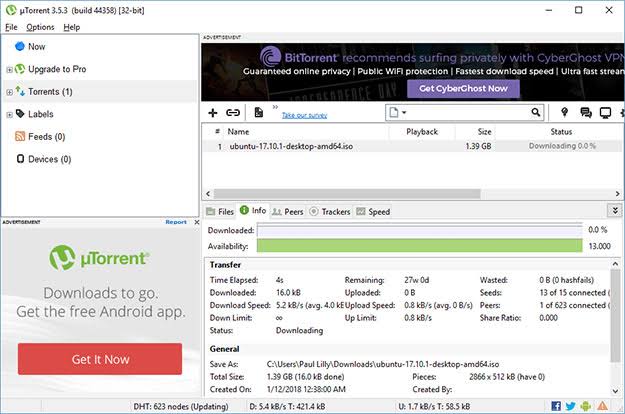Click the red Get It Now button
The height and width of the screenshot is (414, 625).
point(100,359)
